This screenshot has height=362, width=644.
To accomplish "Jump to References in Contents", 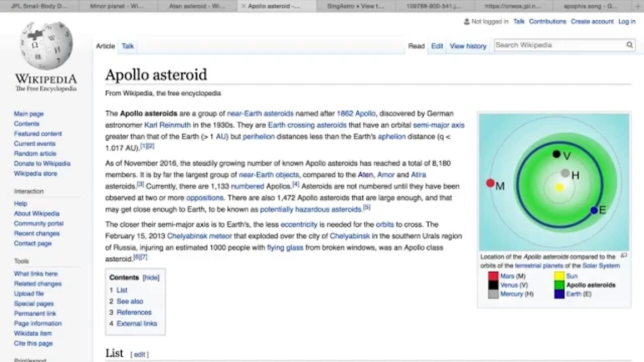I will 134,313.
